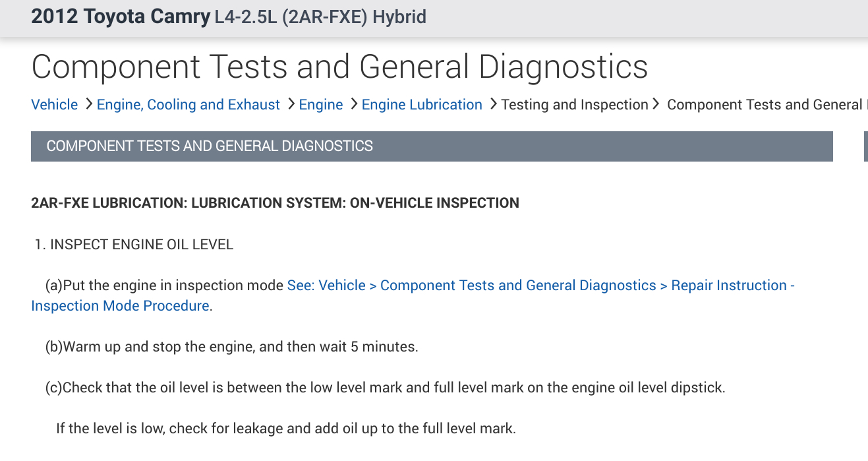868x461 pixels.
Task: Click the truncated last breadcrumb item
Action: pos(765,105)
